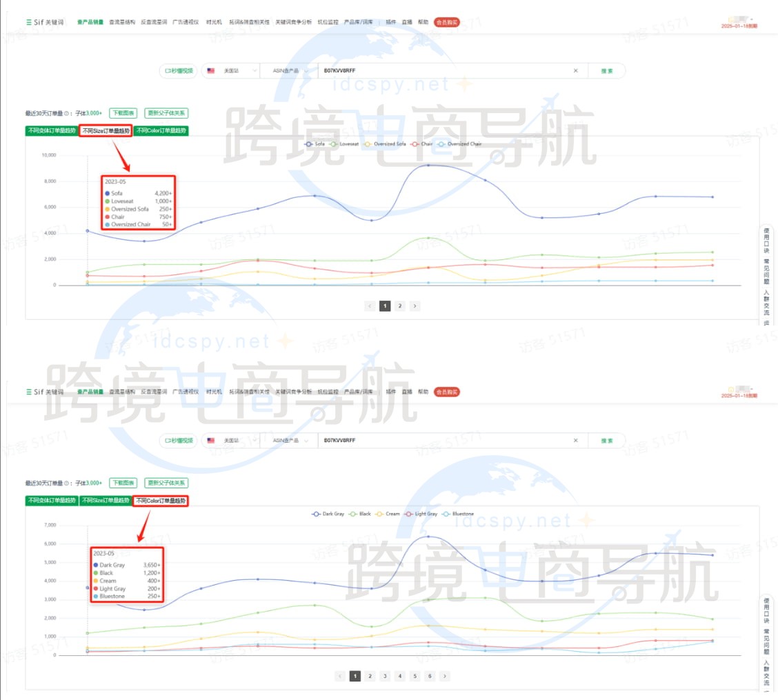The width and height of the screenshot is (778, 700).
Task: Click the 下载图表 button in the upper panel
Action: tap(123, 113)
